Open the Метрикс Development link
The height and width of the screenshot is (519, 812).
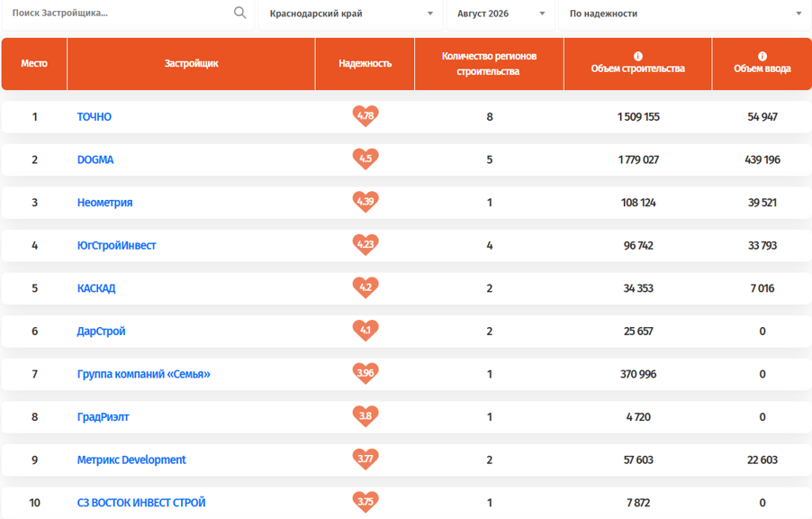[x=131, y=460]
